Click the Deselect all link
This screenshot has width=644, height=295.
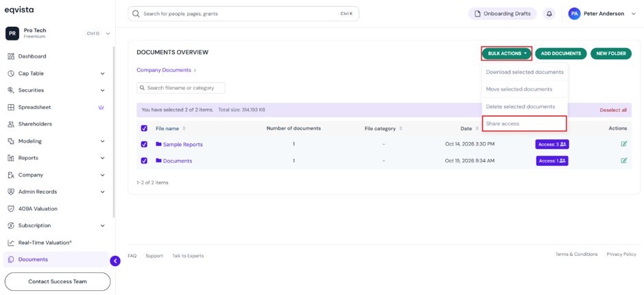pyautogui.click(x=613, y=110)
